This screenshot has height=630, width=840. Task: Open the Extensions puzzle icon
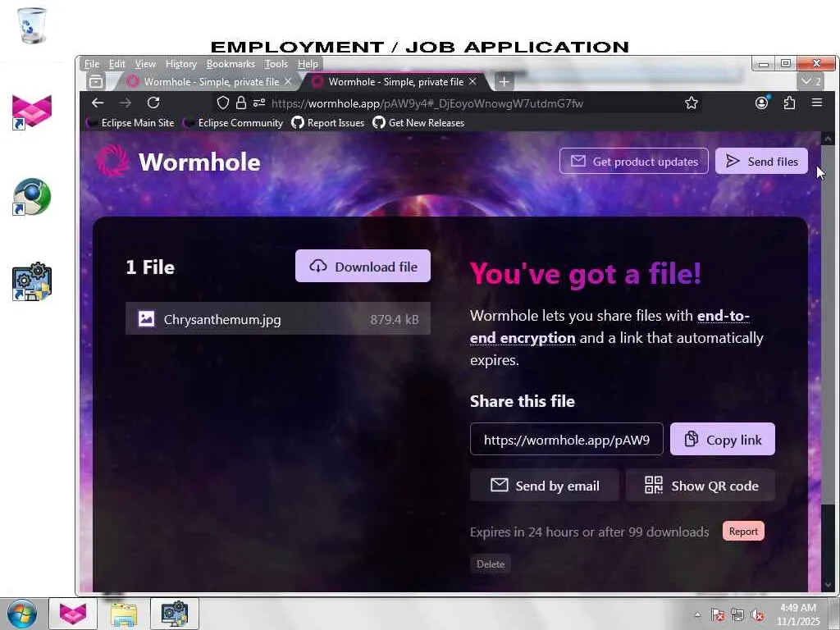(x=789, y=103)
